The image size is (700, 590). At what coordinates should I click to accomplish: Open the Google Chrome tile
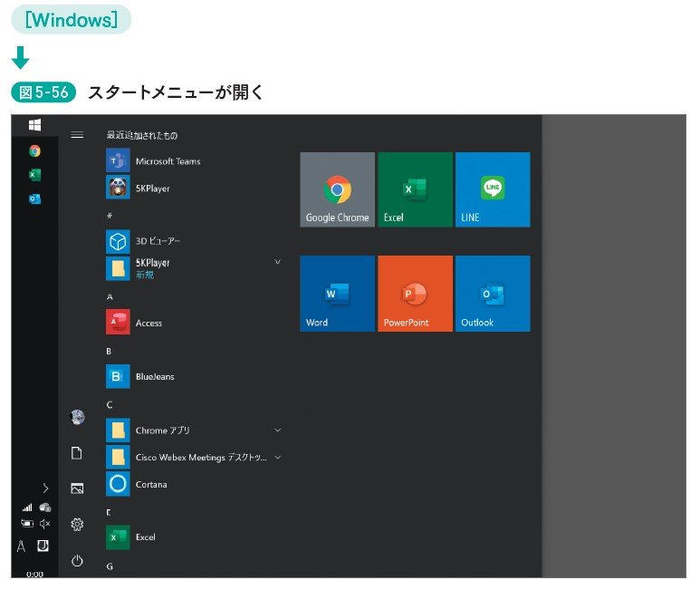click(x=337, y=189)
